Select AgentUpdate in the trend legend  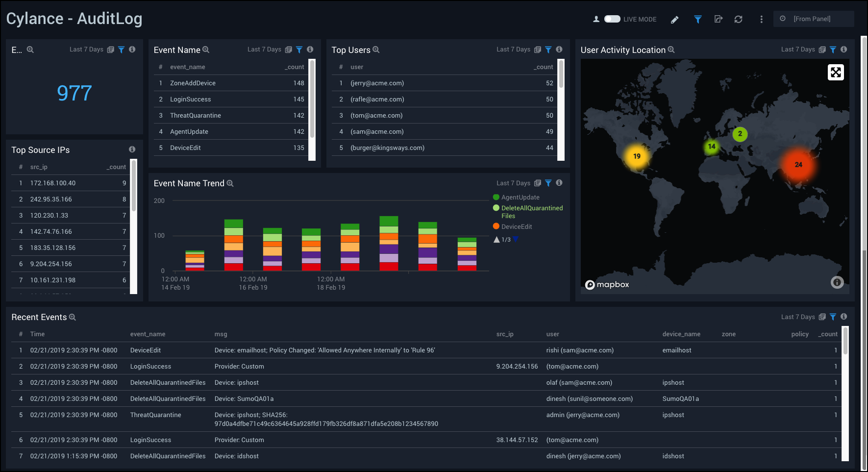[521, 197]
